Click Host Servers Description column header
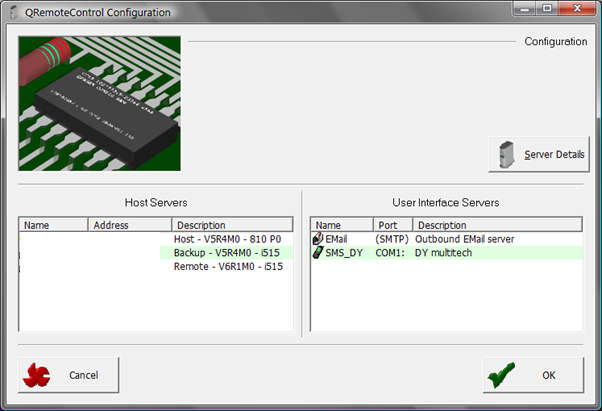Screen dimensions: 602x411 click(232, 225)
